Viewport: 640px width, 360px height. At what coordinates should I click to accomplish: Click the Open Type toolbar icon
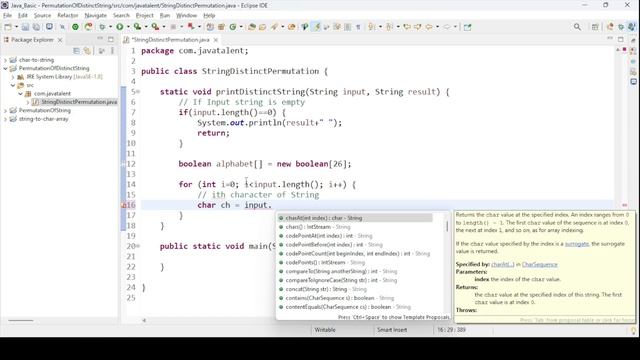coord(252,27)
